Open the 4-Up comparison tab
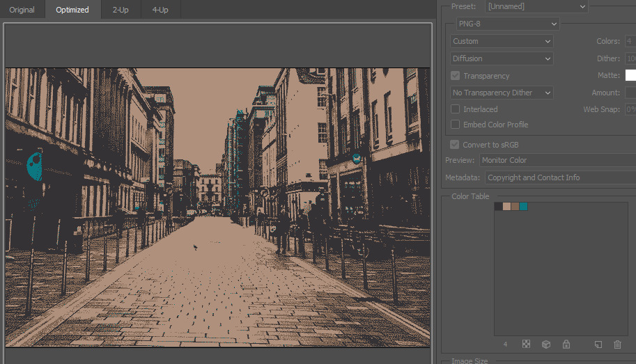The height and width of the screenshot is (364, 636). coord(160,10)
